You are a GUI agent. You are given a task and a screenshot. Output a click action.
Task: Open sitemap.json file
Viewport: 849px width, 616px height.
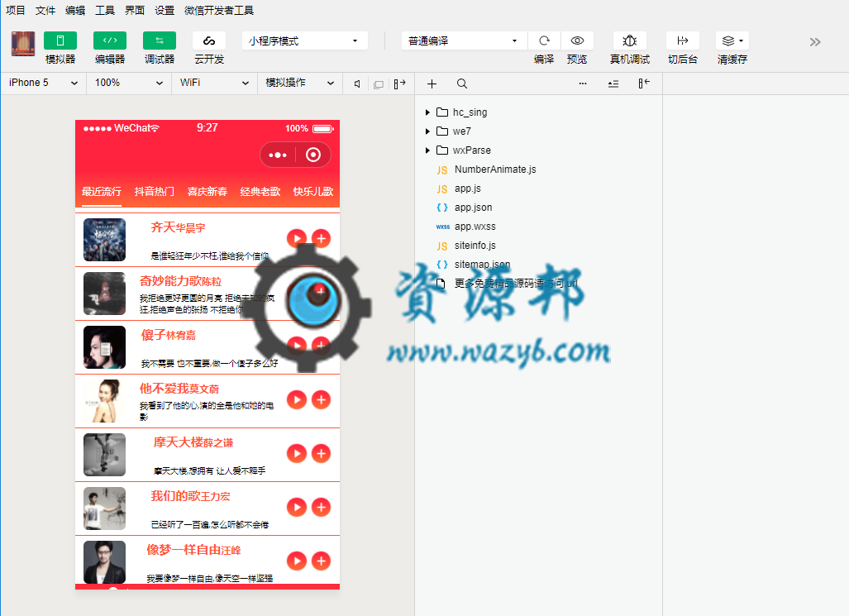click(482, 265)
